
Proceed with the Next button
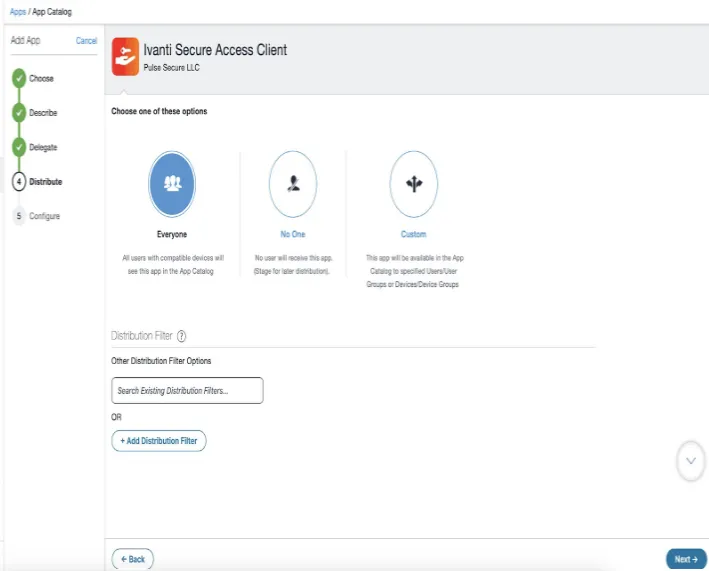(x=686, y=559)
